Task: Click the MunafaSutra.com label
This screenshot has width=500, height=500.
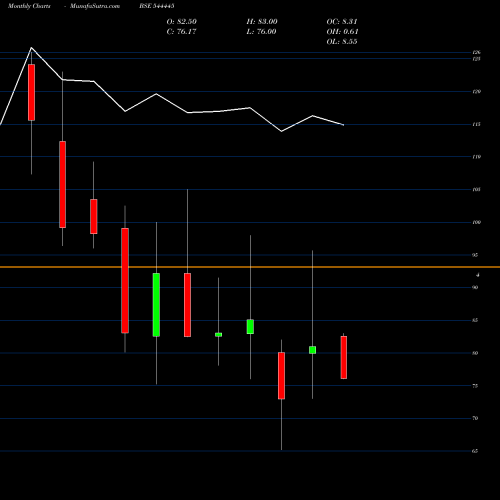Action: point(95,6)
